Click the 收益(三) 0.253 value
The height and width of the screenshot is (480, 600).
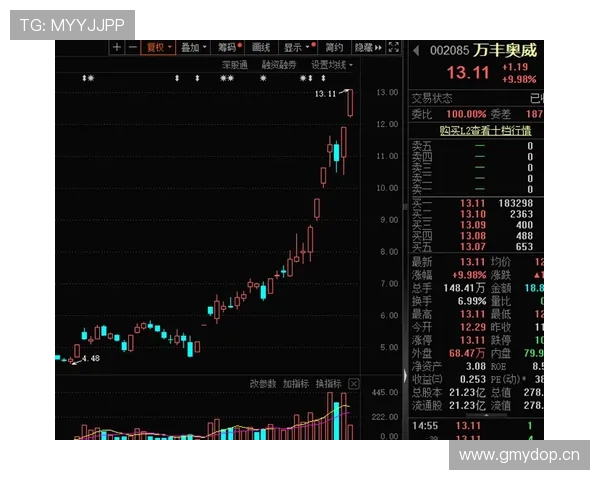tap(473, 379)
